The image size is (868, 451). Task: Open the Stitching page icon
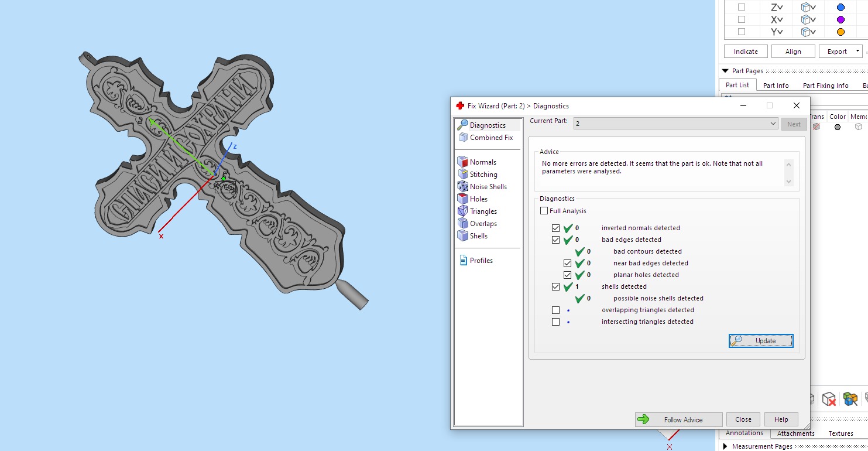pyautogui.click(x=462, y=174)
